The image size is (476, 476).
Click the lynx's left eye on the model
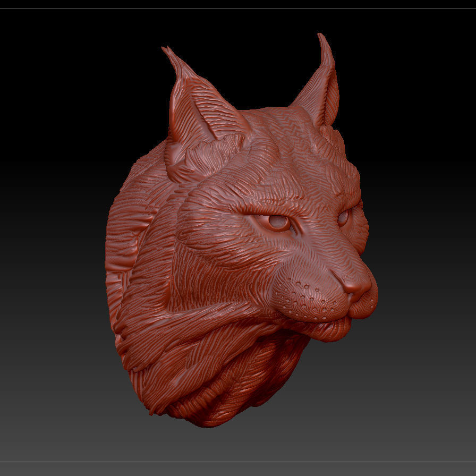coord(277,222)
